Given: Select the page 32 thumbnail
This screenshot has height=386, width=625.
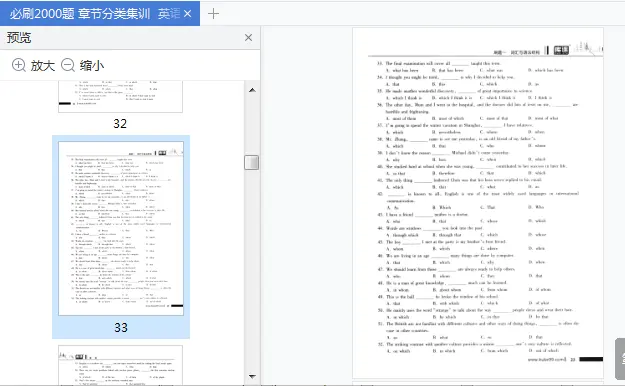Looking at the screenshot, I should (120, 96).
